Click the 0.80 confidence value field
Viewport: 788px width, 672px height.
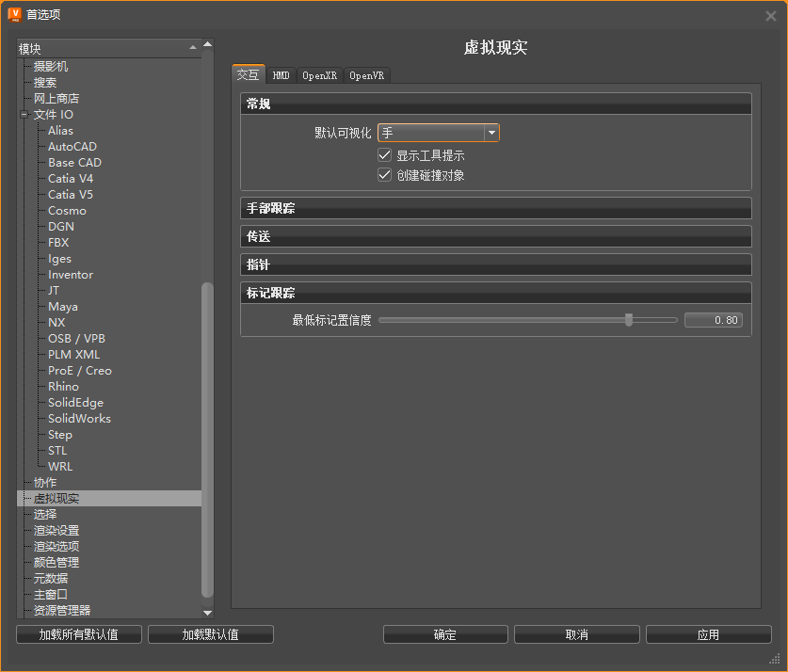pos(713,320)
